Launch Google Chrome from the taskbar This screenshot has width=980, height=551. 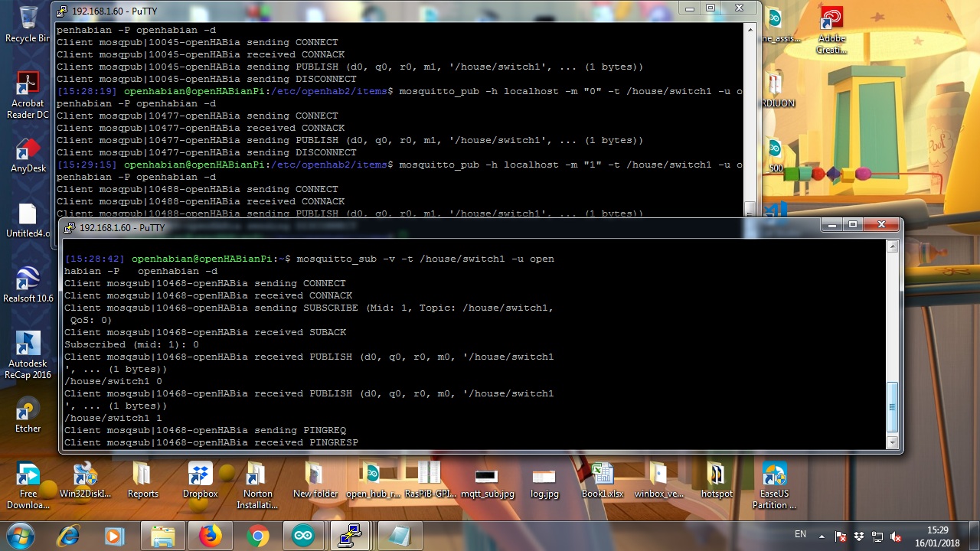tap(258, 536)
